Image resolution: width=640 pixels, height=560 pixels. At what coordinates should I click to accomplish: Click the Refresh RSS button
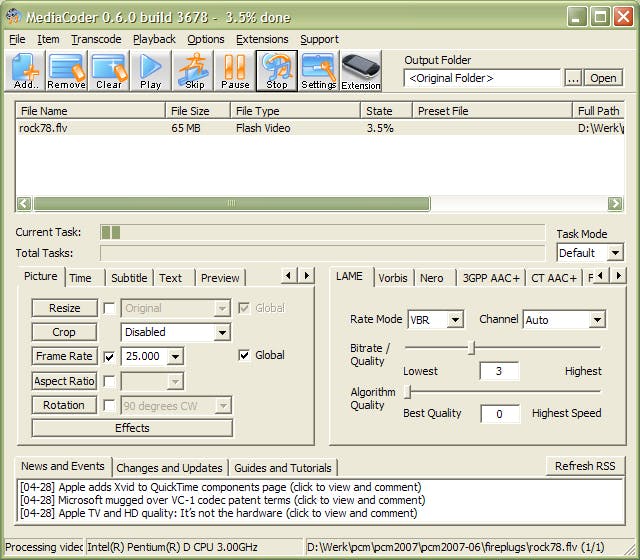tap(585, 466)
